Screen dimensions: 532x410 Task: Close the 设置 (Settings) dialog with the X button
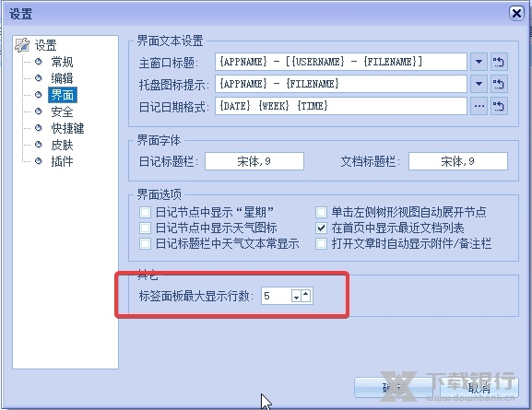tap(516, 13)
